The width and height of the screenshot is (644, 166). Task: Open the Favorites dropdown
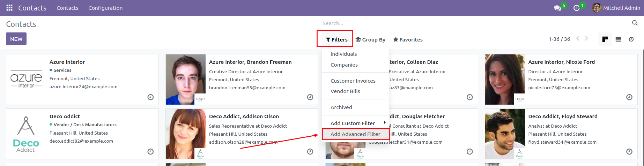[x=408, y=40]
